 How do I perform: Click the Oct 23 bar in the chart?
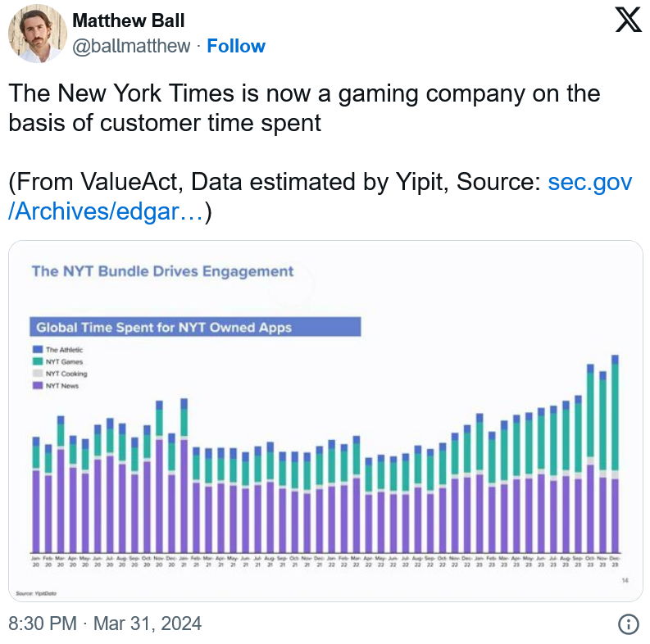click(x=590, y=458)
